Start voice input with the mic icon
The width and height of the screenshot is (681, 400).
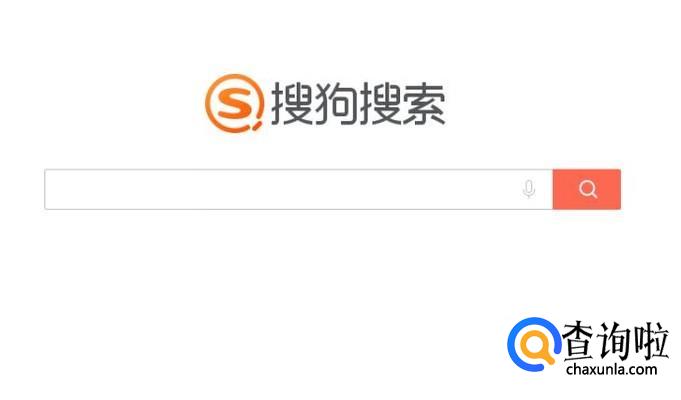(529, 189)
